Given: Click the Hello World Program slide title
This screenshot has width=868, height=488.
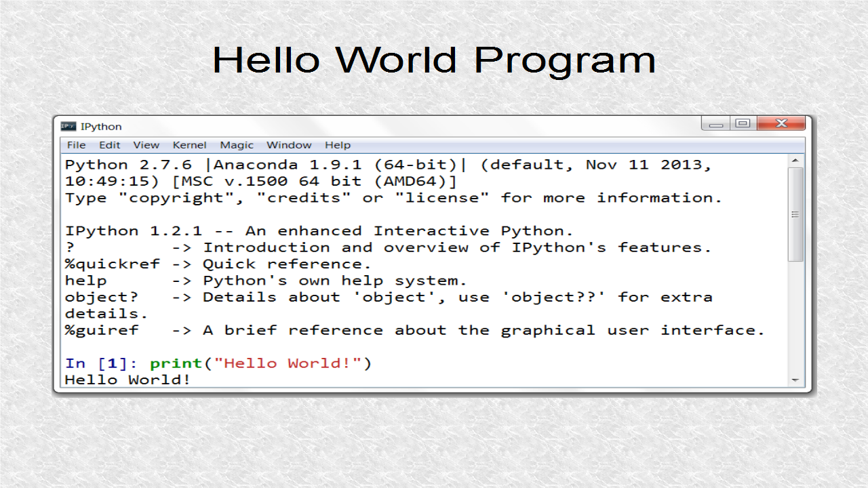Looking at the screenshot, I should 434,60.
